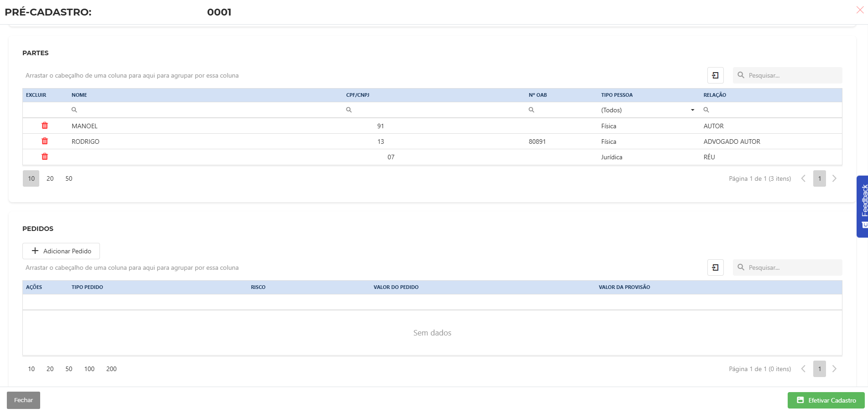Click export icon in Pedidos section

point(715,267)
